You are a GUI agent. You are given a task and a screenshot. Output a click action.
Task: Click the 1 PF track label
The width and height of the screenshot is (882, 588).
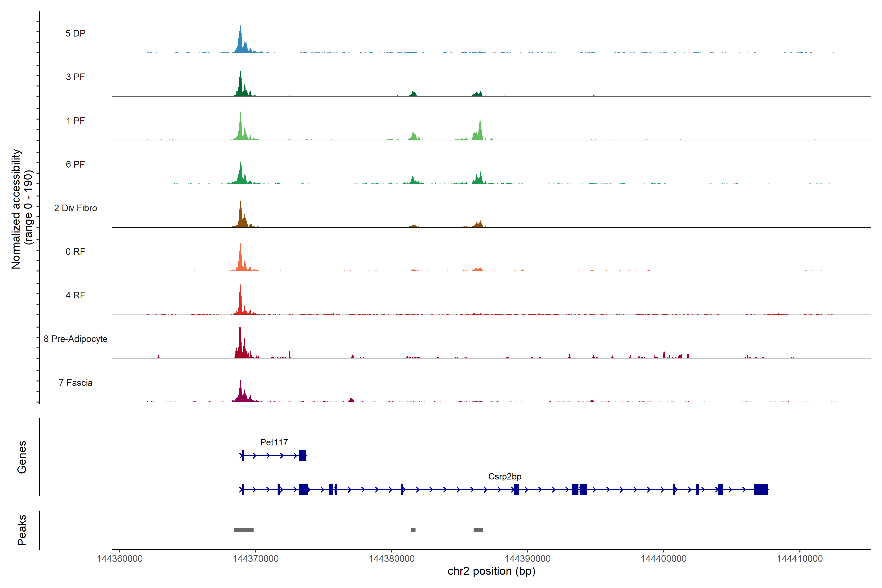75,121
